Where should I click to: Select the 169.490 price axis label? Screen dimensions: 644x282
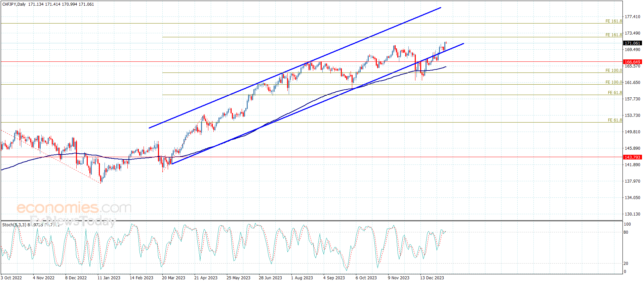(632, 50)
